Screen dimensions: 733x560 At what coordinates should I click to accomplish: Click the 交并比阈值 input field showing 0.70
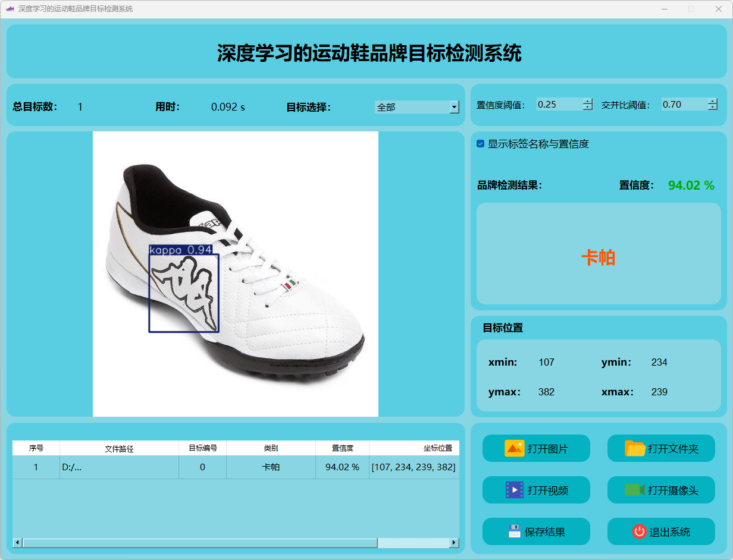point(684,104)
